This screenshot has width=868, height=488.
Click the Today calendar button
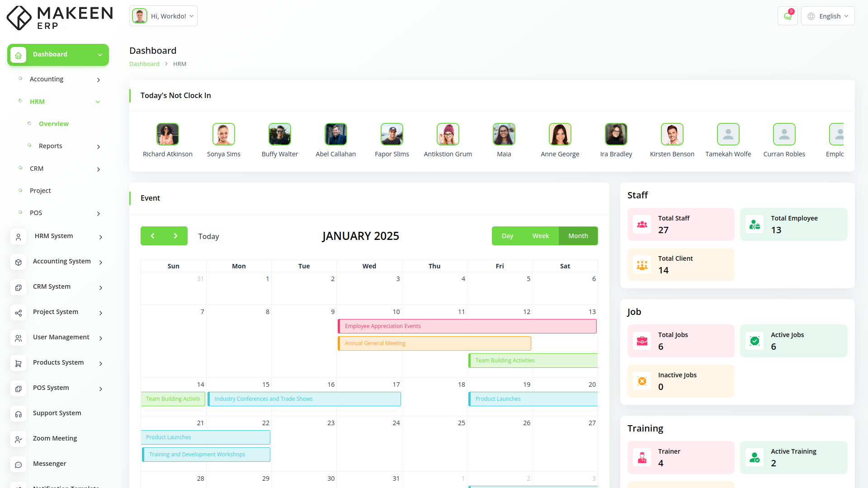[208, 236]
